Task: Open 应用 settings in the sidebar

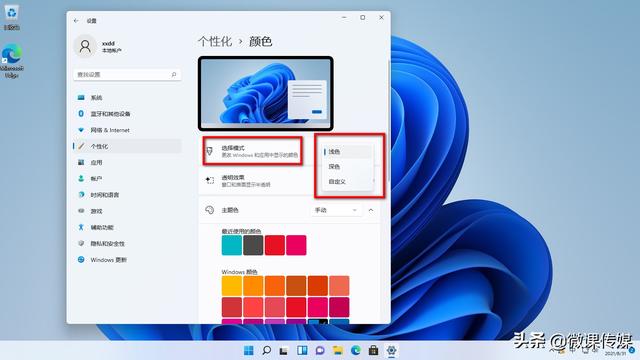Action: [x=127, y=162]
